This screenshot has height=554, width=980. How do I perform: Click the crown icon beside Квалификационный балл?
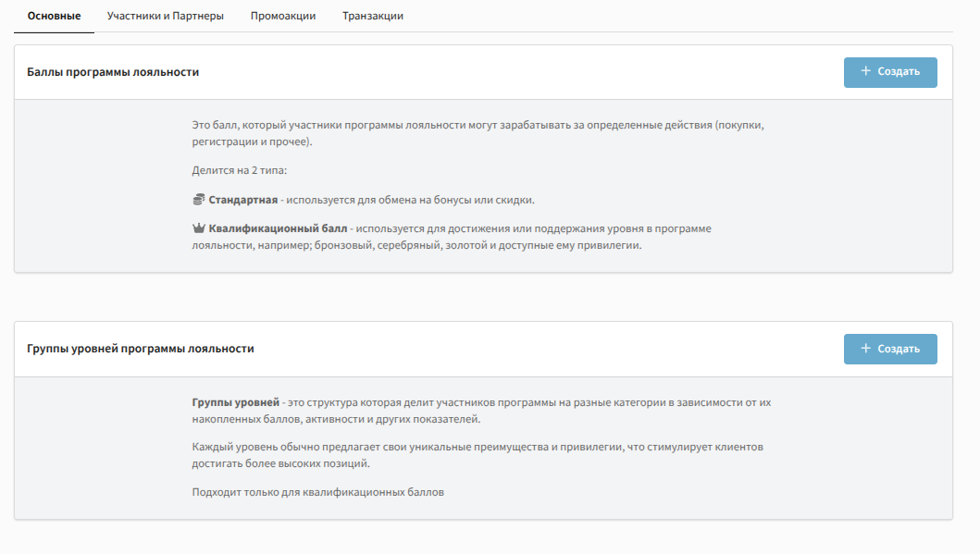(198, 228)
